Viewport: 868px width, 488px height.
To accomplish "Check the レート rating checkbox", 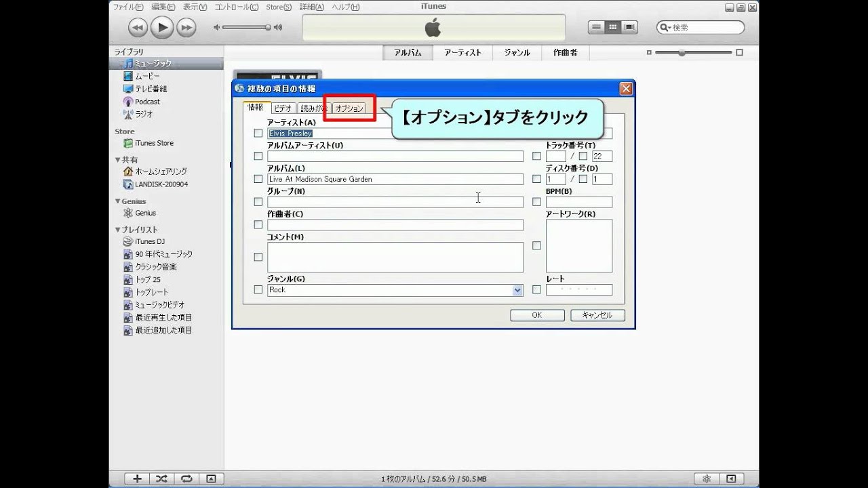I will (x=536, y=289).
